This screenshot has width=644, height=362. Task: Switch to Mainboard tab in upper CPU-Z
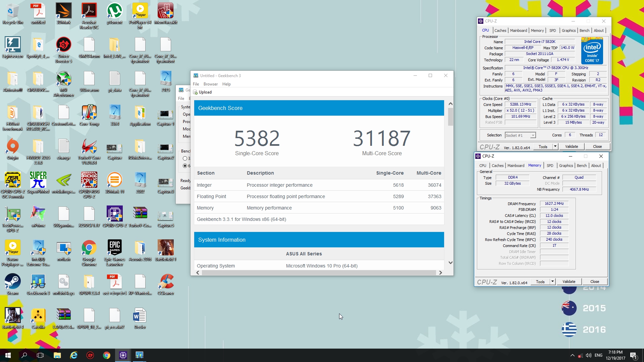click(518, 31)
